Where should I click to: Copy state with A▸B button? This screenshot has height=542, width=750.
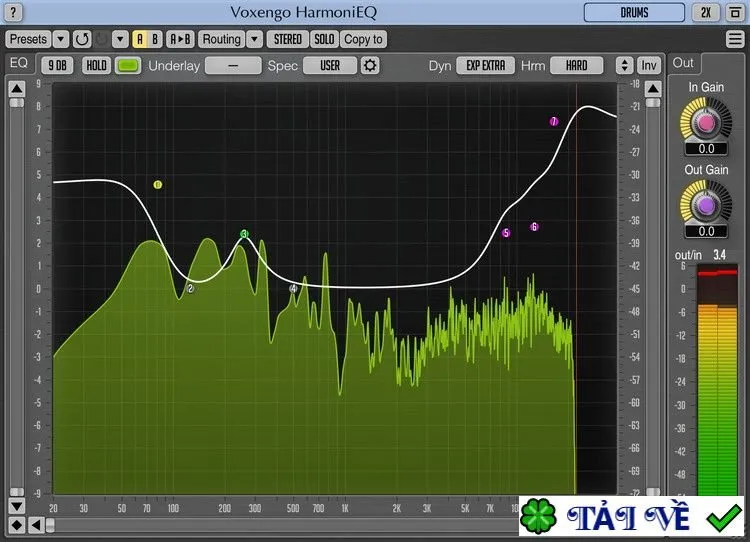[x=180, y=39]
